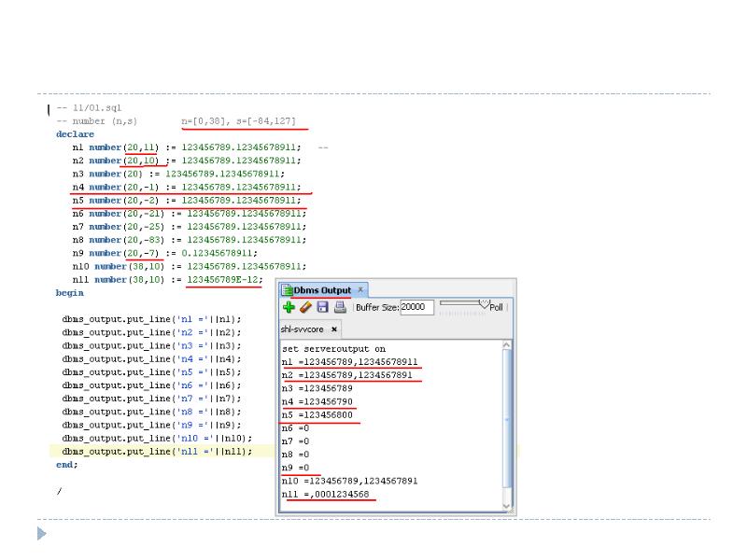Click the Buffer Size input field

(416, 307)
